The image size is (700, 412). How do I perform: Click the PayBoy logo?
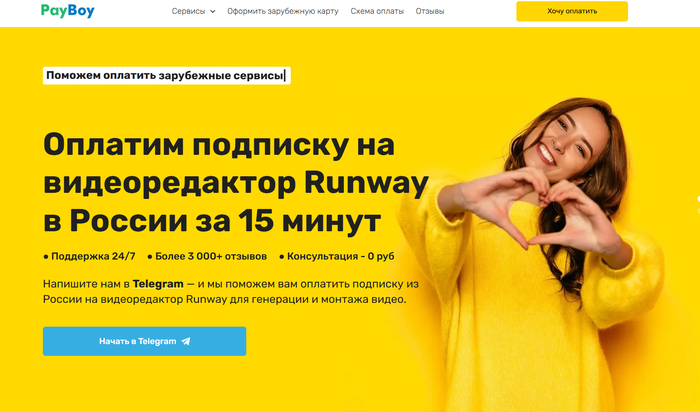tap(67, 11)
